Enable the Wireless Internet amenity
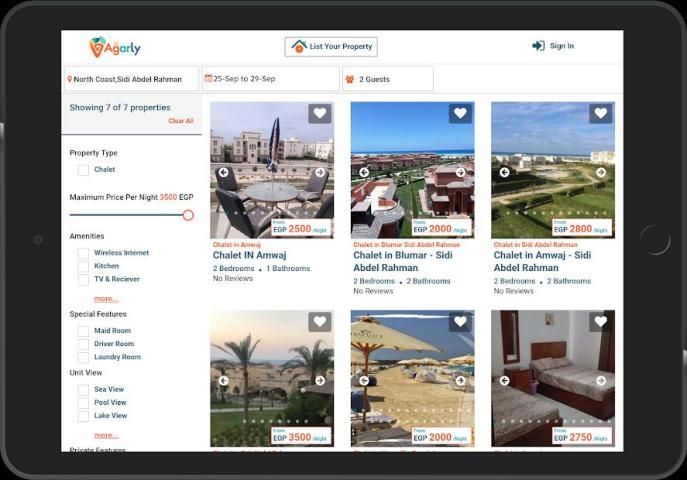The height and width of the screenshot is (480, 687). 83,253
